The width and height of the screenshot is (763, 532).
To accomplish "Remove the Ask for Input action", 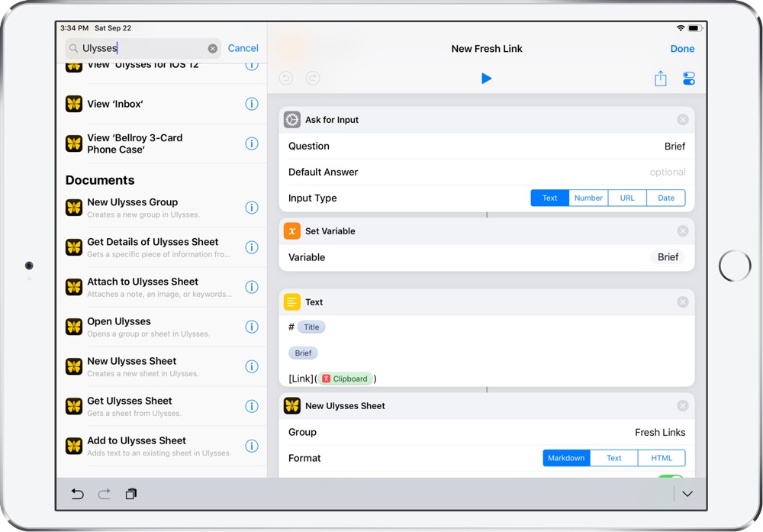I will pos(683,120).
